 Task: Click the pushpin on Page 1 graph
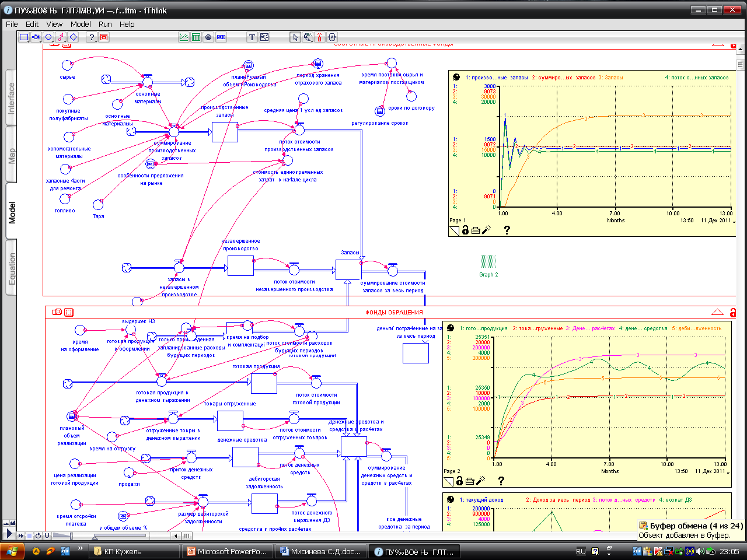click(x=456, y=77)
